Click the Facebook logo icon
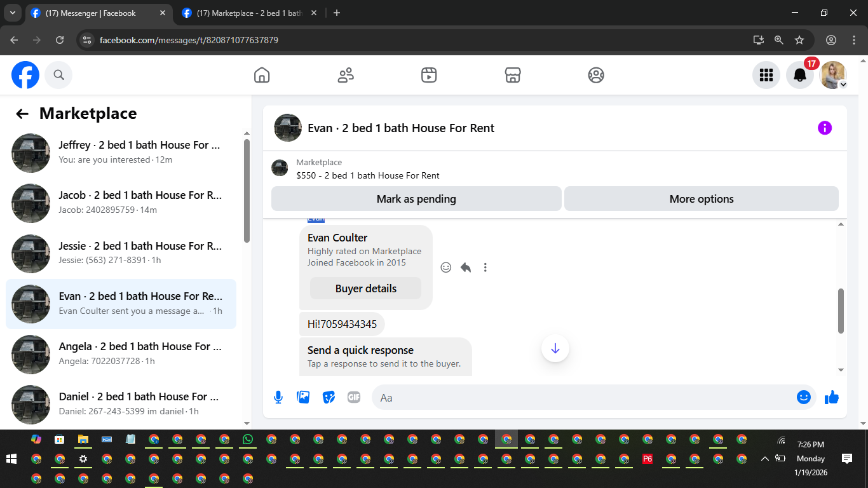868x488 pixels. [25, 75]
